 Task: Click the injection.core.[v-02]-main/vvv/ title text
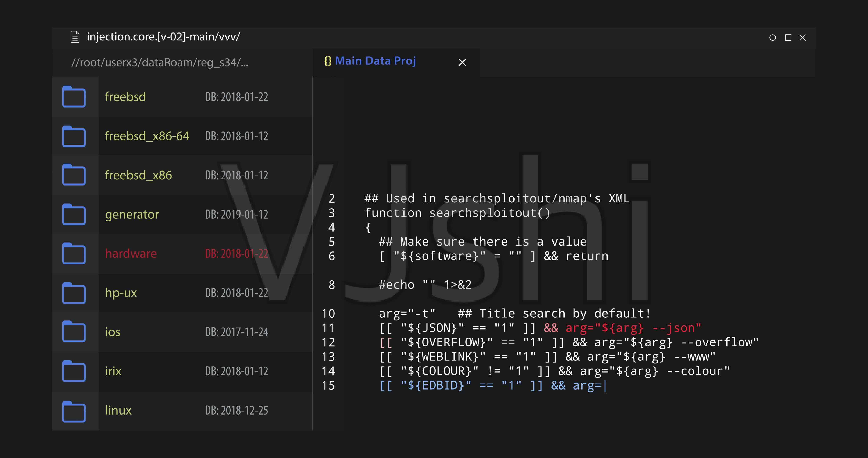[x=163, y=37]
